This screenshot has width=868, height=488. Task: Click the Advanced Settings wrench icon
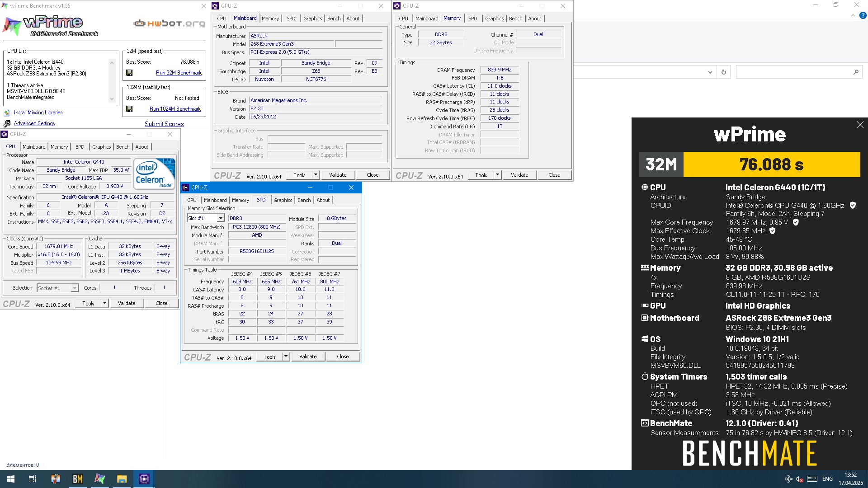click(7, 123)
